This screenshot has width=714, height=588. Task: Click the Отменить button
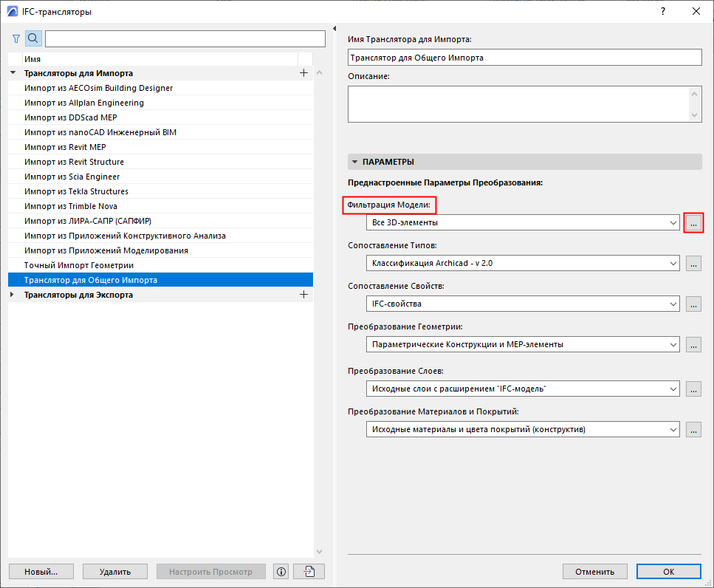[x=594, y=572]
